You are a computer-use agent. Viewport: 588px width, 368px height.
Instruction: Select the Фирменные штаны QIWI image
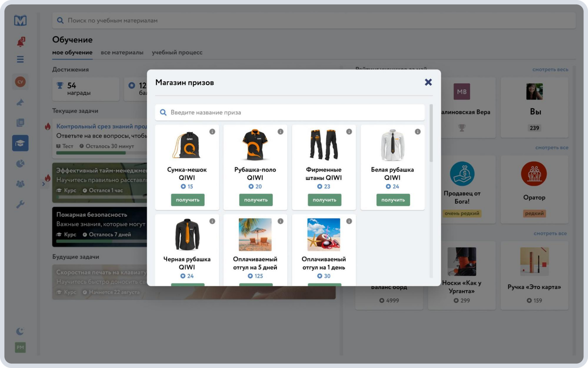(324, 145)
